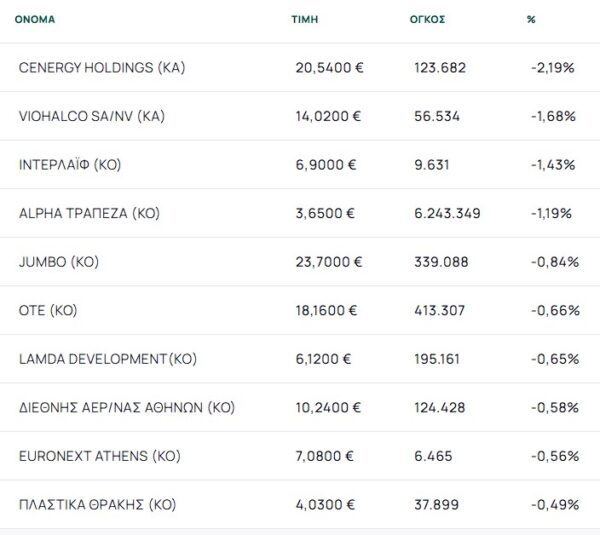Click on JUMBO (ΚΟ) name
This screenshot has width=600, height=535.
click(x=59, y=262)
